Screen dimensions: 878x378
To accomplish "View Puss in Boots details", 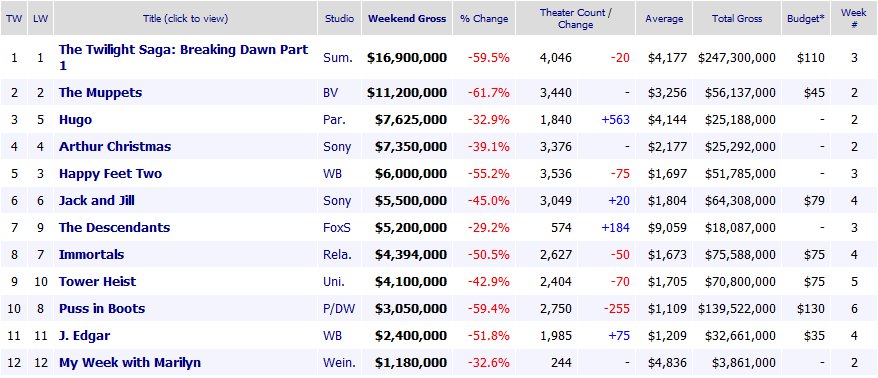I will coord(102,309).
